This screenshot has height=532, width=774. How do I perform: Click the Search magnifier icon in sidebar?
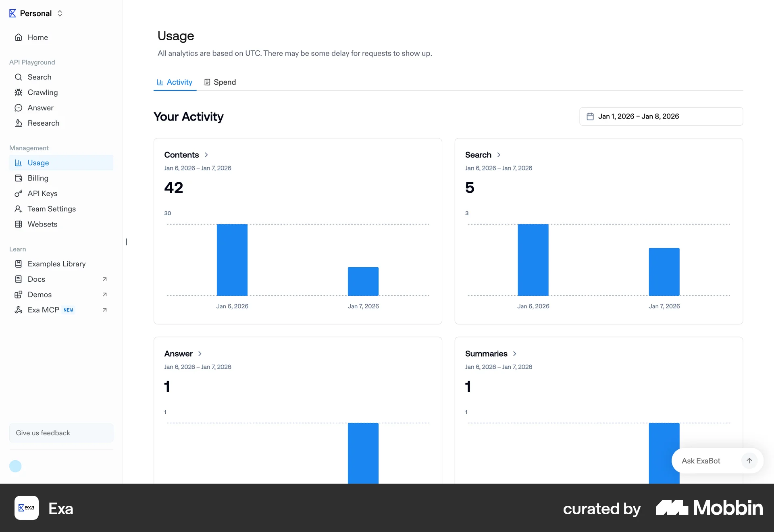pyautogui.click(x=18, y=77)
